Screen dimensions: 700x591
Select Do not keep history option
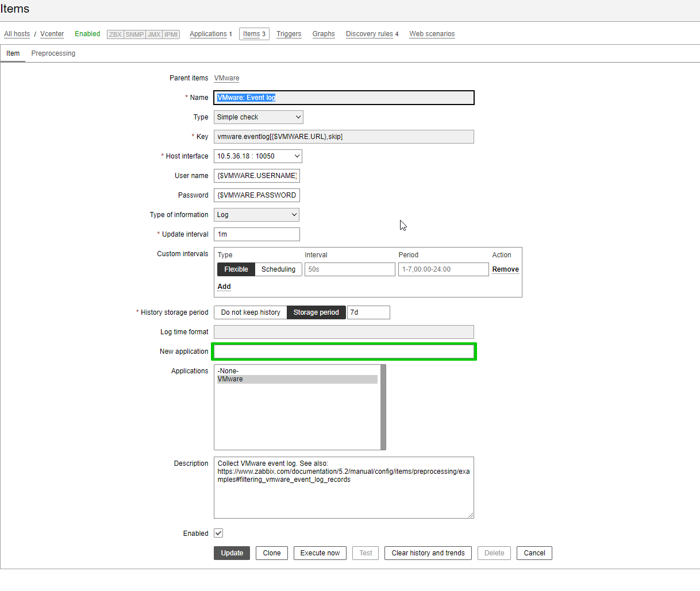251,312
